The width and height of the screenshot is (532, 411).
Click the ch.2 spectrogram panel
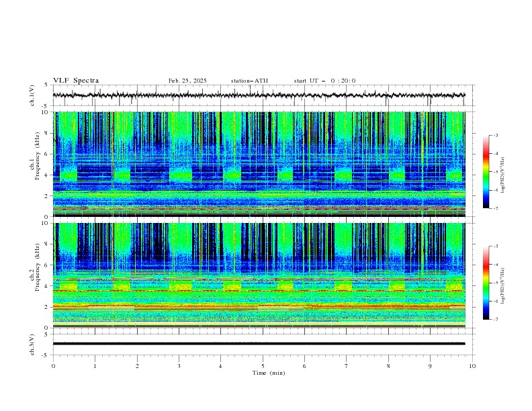coord(259,275)
